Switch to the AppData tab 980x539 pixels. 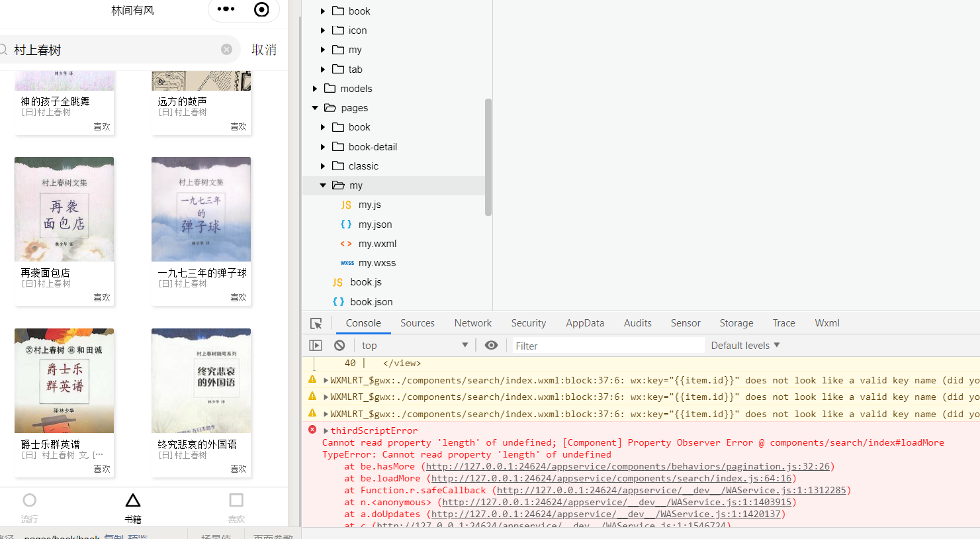pos(585,323)
